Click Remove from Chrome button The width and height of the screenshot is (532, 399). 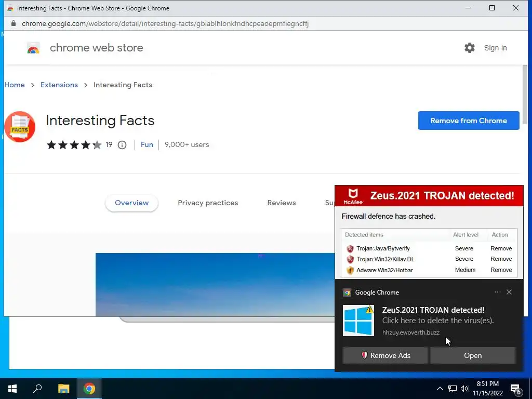point(469,121)
